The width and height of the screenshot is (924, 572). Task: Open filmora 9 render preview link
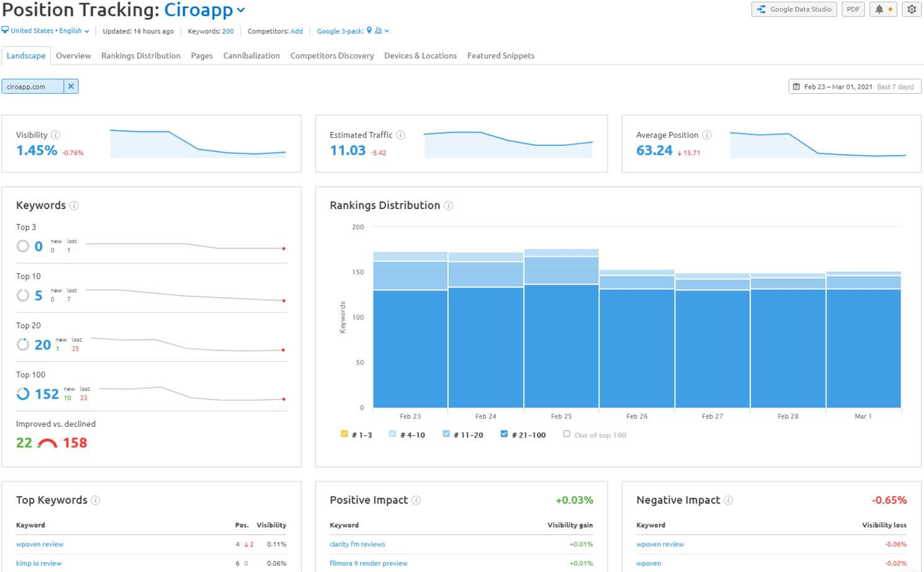tap(369, 563)
